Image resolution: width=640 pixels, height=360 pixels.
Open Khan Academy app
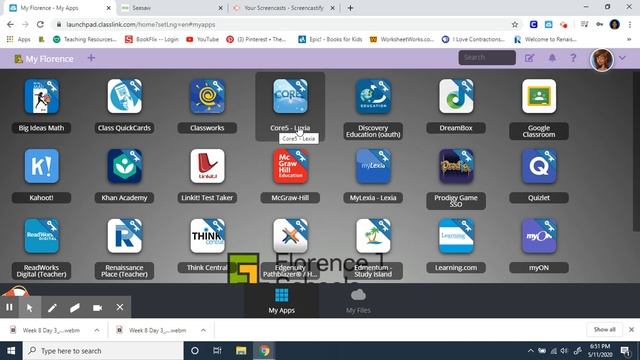point(124,166)
